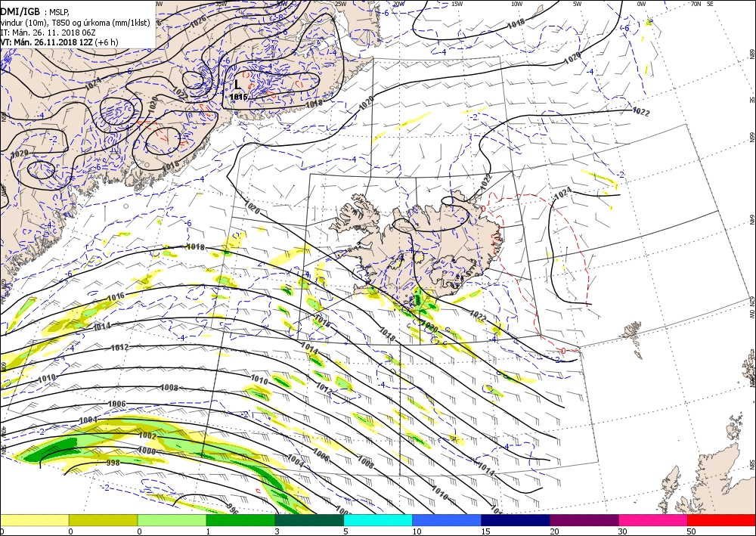The image size is (756, 536).
Task: Click the '15' value on legend scale
Action: click(485, 531)
